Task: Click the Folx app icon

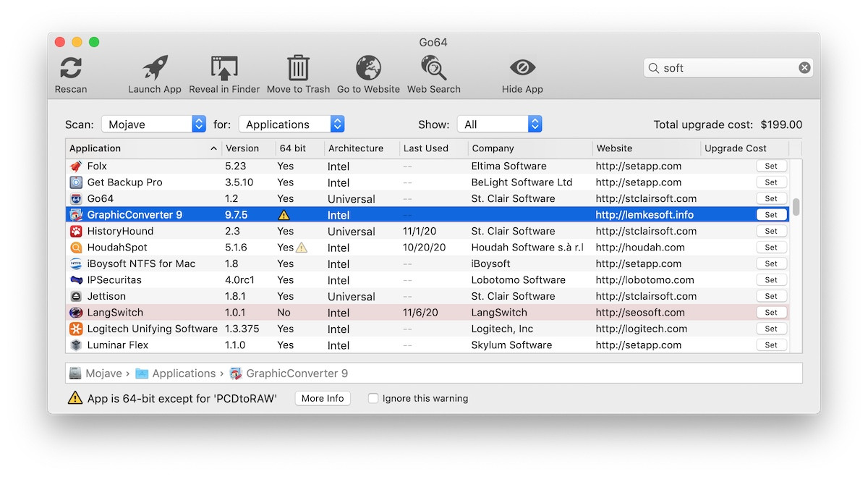Action: [x=76, y=166]
